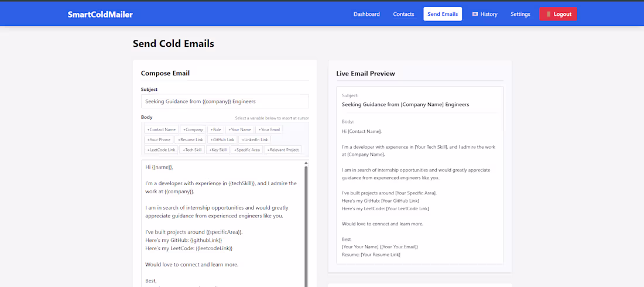Insert the +LinkedIn Link variable
The image size is (644, 287).
click(255, 140)
